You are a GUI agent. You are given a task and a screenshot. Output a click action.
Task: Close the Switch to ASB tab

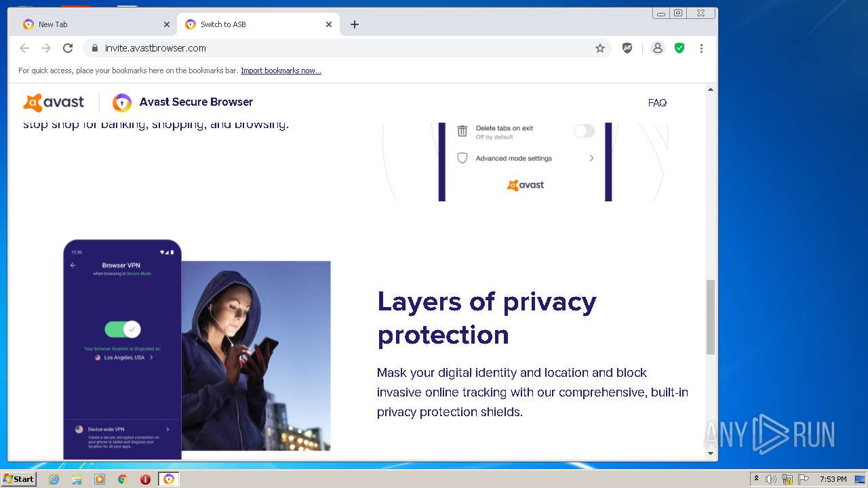click(329, 24)
